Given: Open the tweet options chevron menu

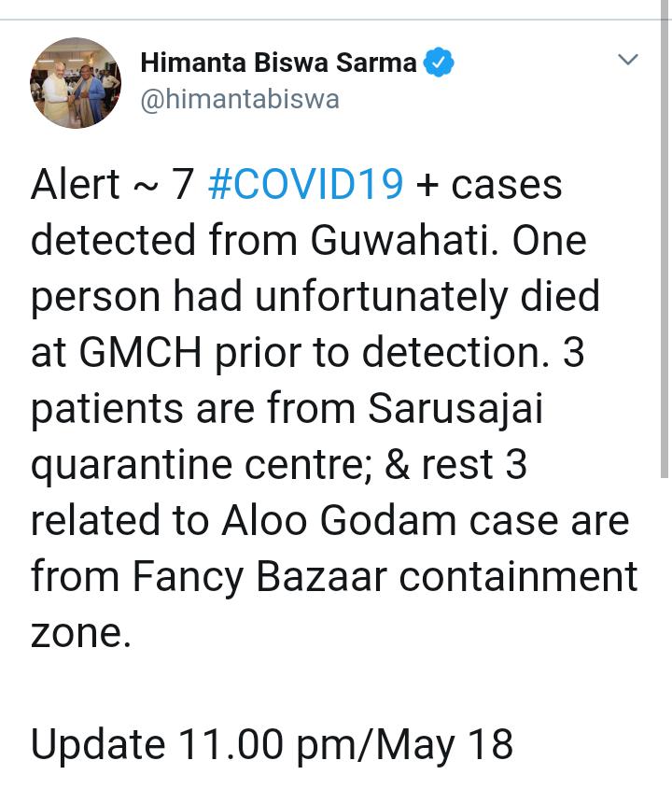Looking at the screenshot, I should 629,60.
